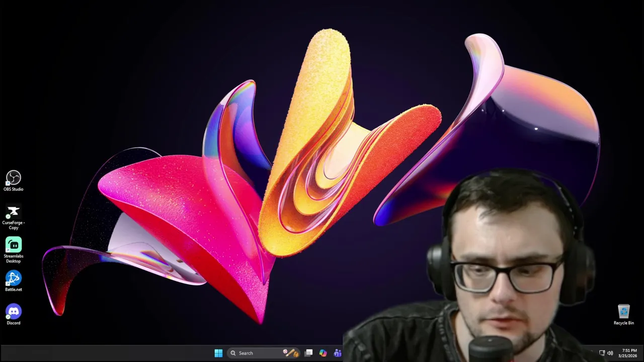Open the OBS Studio desktop shortcut
Screen dimensions: 644x362
click(14, 180)
